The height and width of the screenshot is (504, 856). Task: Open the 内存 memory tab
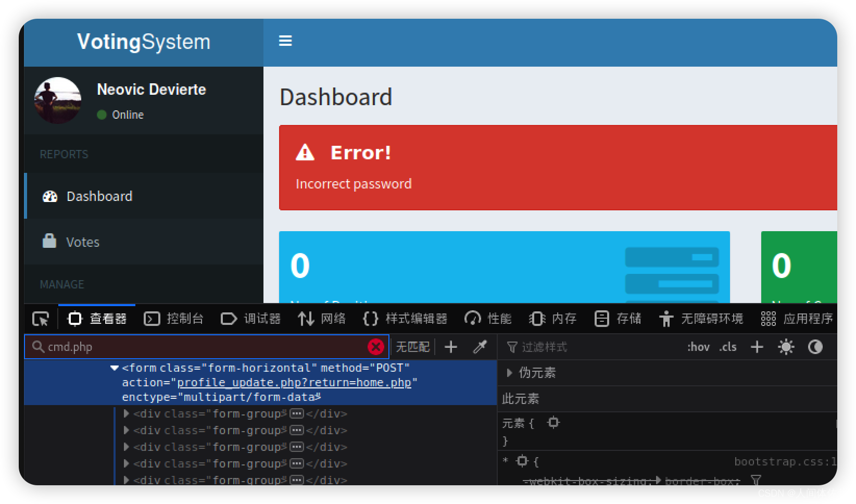pos(552,319)
